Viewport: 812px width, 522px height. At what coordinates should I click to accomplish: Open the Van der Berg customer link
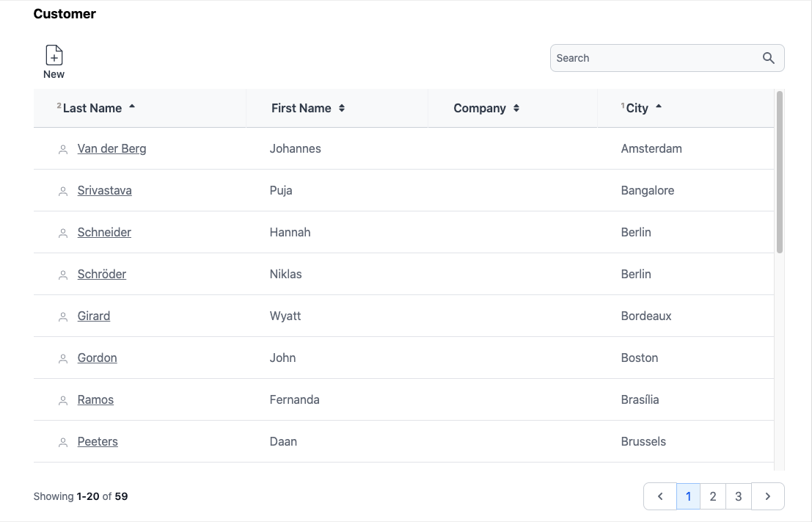[111, 149]
